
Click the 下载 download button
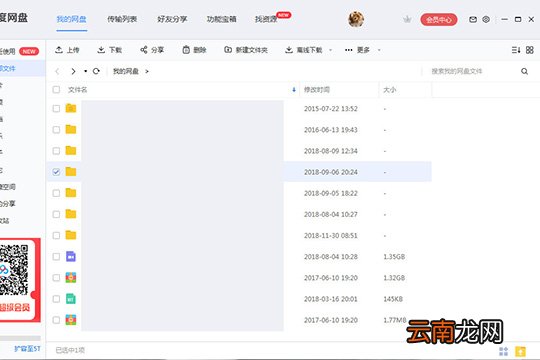(110, 50)
